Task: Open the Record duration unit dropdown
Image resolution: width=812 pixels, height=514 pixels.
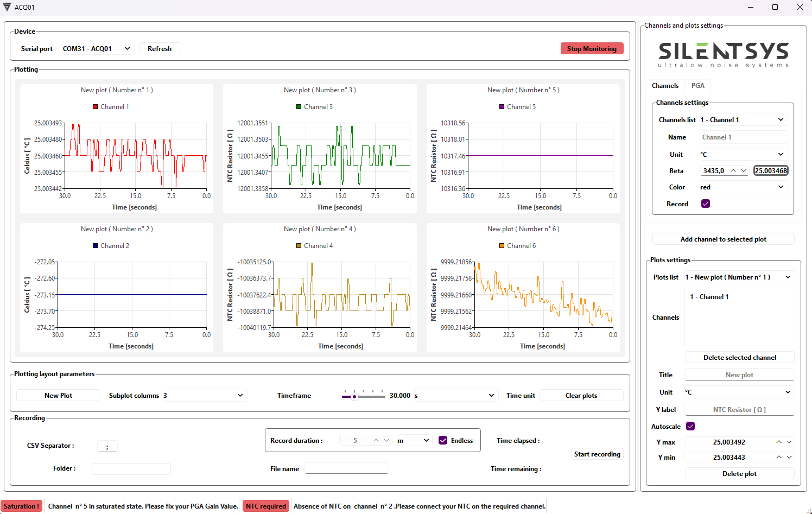Action: (x=413, y=440)
